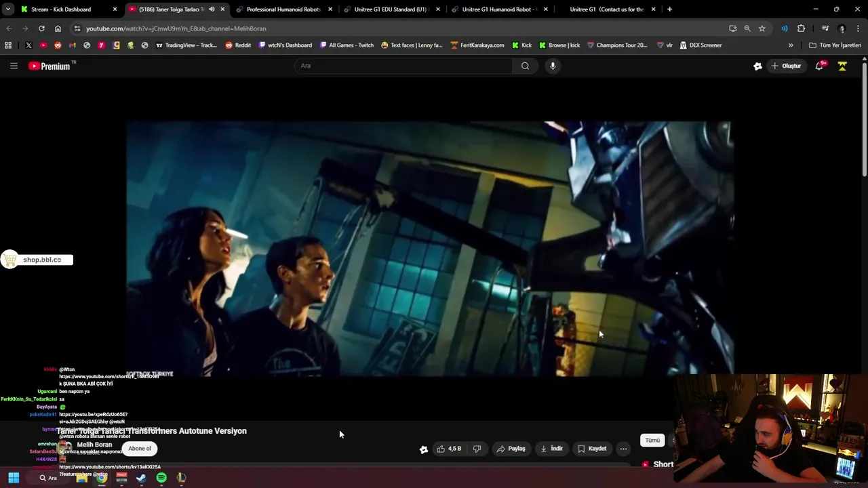Close the Stream - Kick Dashboard tab
This screenshot has height=488, width=868.
(114, 9)
